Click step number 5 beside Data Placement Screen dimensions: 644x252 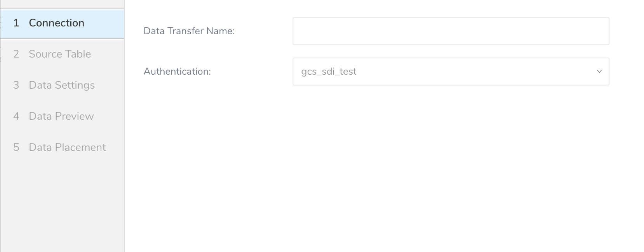[x=16, y=147]
